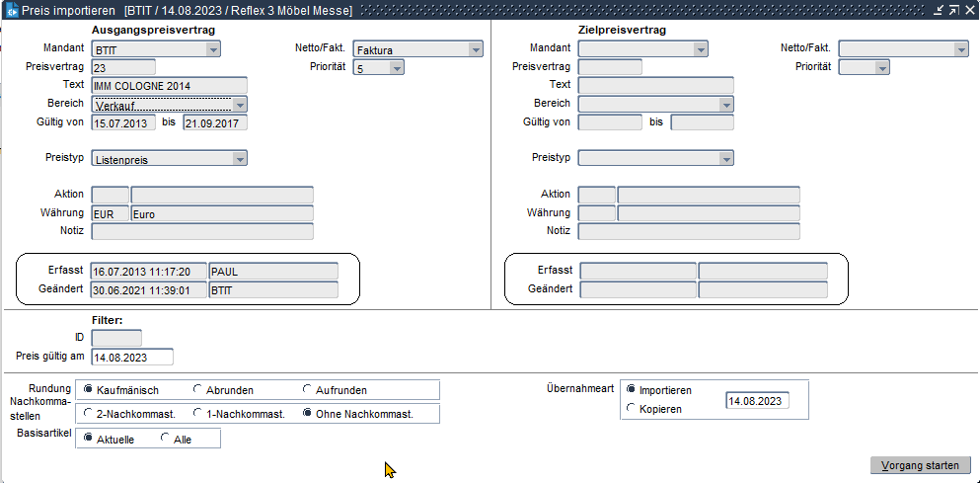980x483 pixels.
Task: Click the Preis gültig am date field
Action: click(x=131, y=358)
